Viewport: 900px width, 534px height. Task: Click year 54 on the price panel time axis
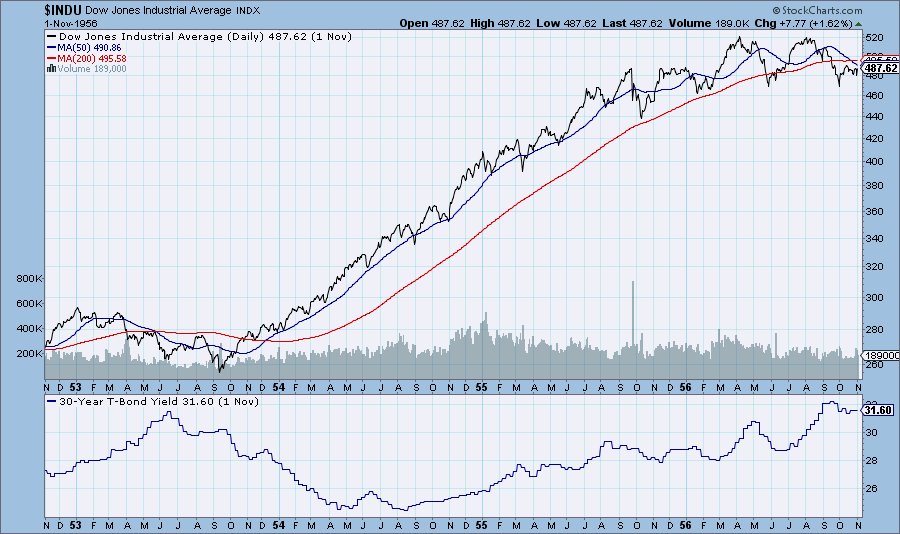coord(279,388)
